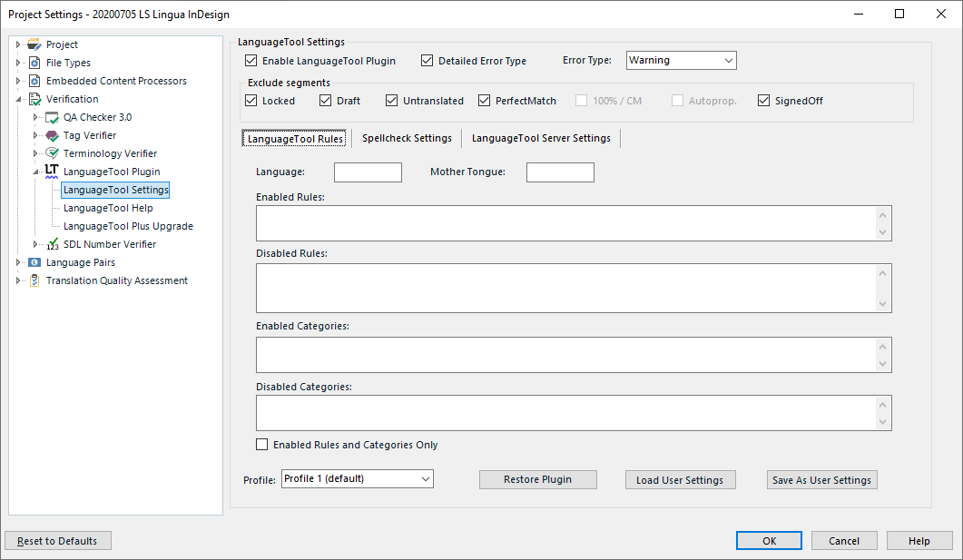Click the Help button
This screenshot has height=560, width=963.
click(919, 541)
